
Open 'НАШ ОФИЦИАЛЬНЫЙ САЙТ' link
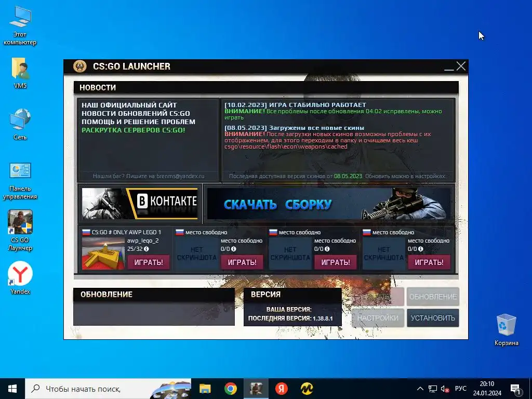(129, 105)
